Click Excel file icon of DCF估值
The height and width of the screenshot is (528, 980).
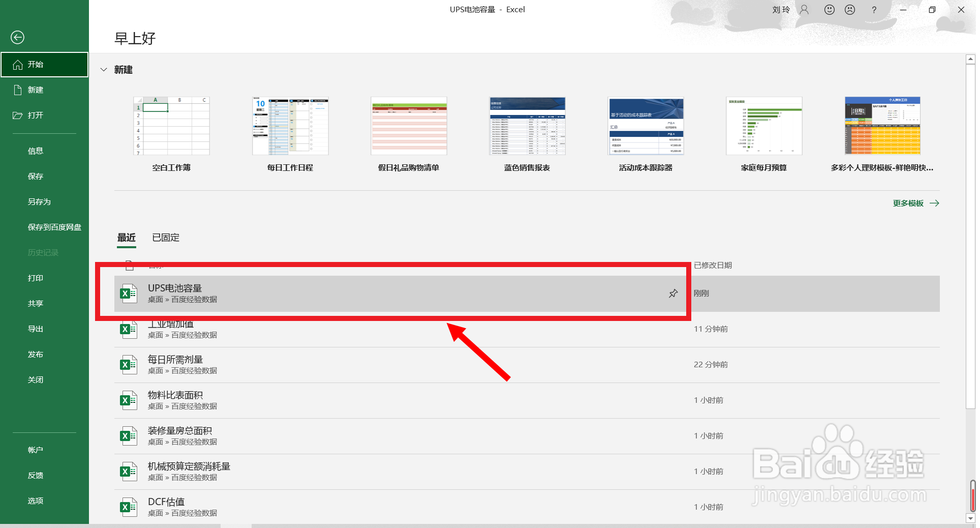click(x=129, y=507)
